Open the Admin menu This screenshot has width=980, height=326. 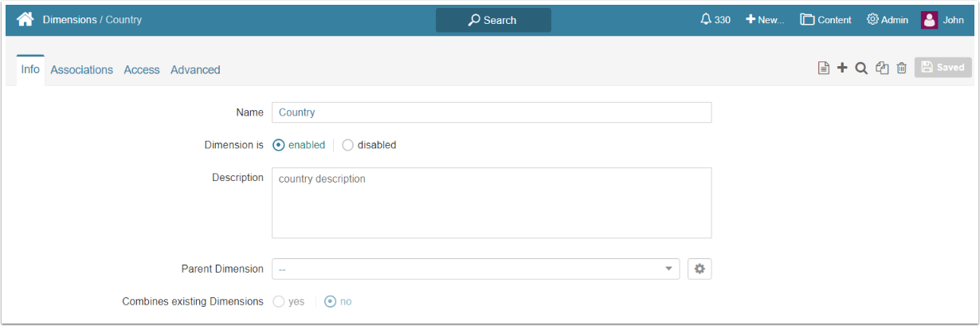888,20
